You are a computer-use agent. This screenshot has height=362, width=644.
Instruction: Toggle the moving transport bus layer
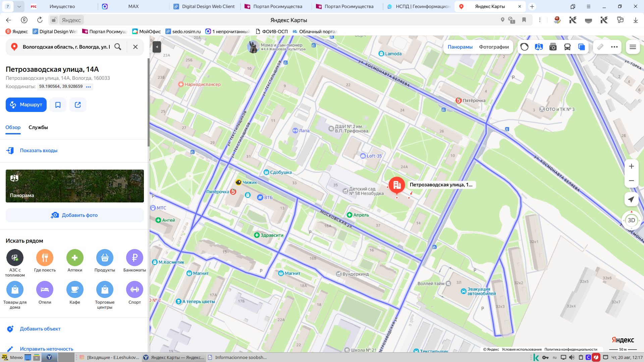(568, 47)
